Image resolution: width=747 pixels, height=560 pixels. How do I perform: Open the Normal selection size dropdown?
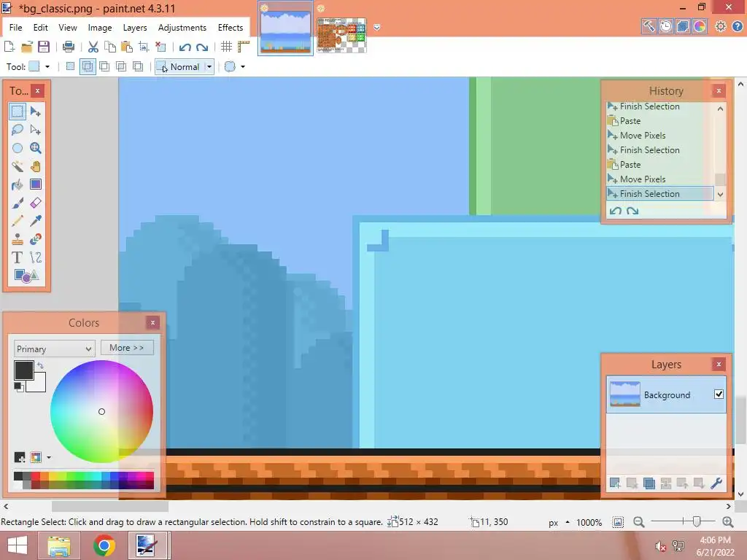pos(209,66)
